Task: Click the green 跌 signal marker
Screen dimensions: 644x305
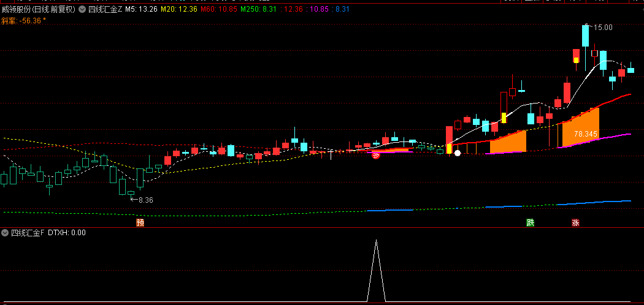Action: pos(531,222)
